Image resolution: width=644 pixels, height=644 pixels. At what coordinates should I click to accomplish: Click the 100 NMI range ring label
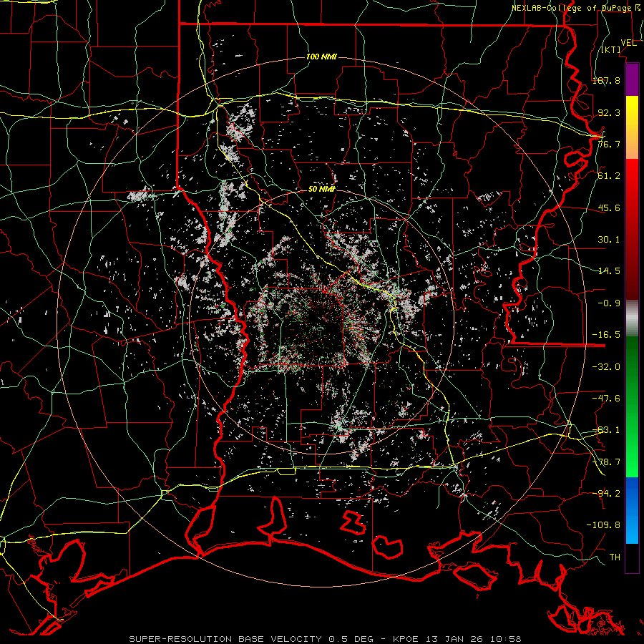click(x=321, y=57)
